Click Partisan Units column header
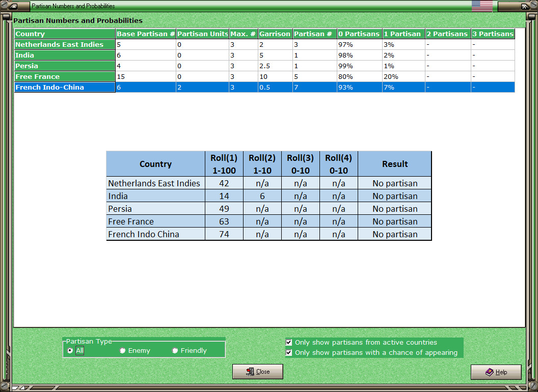 [x=202, y=34]
